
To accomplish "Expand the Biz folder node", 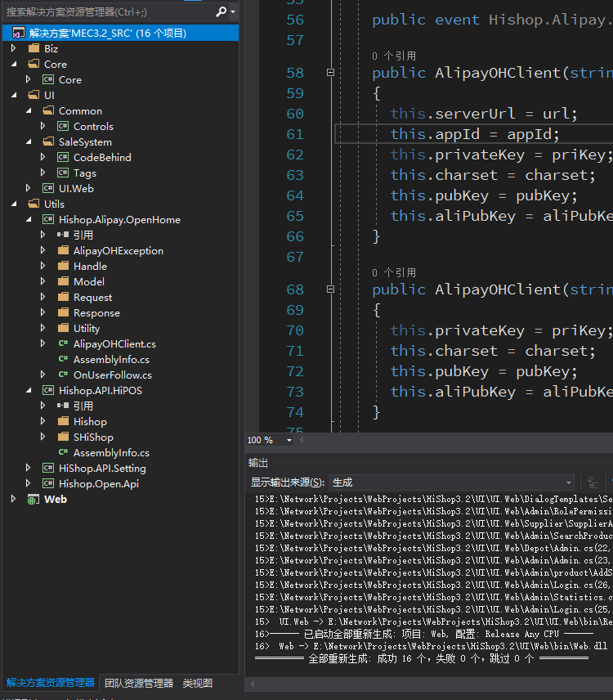I will coord(14,48).
